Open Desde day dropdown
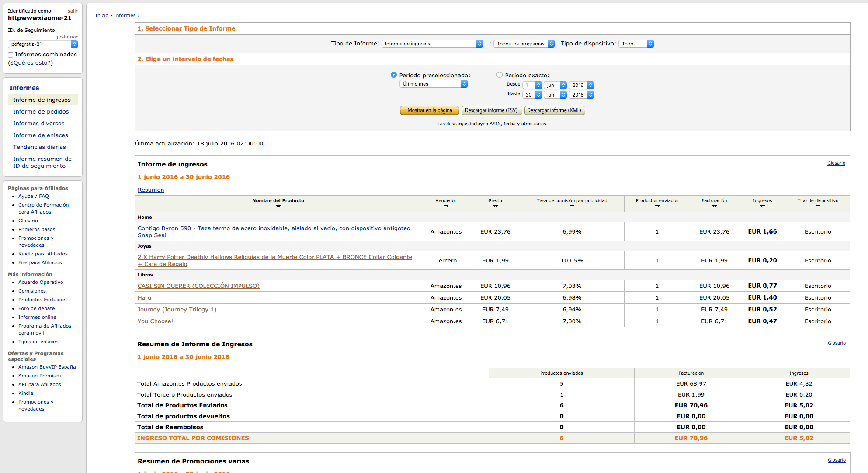The width and height of the screenshot is (868, 473). 532,85
